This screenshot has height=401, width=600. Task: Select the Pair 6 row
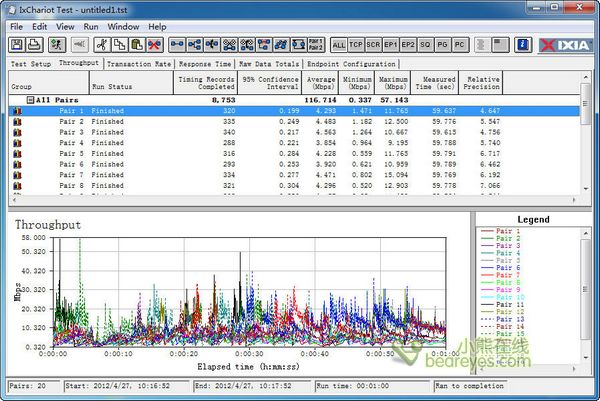pos(294,165)
